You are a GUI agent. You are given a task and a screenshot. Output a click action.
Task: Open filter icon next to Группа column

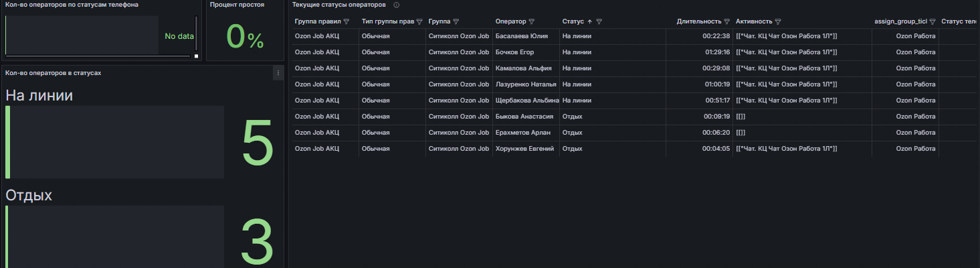click(x=456, y=21)
